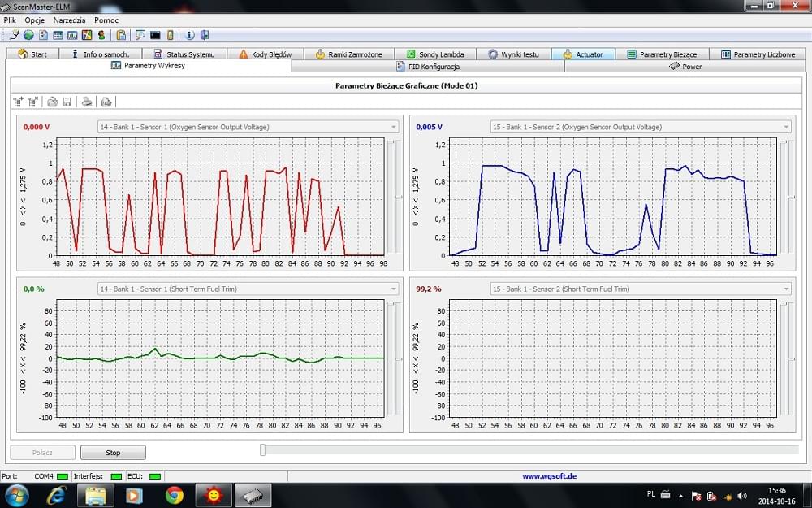Image resolution: width=812 pixels, height=508 pixels.
Task: Click the save floppy icon above the charts
Action: (67, 102)
